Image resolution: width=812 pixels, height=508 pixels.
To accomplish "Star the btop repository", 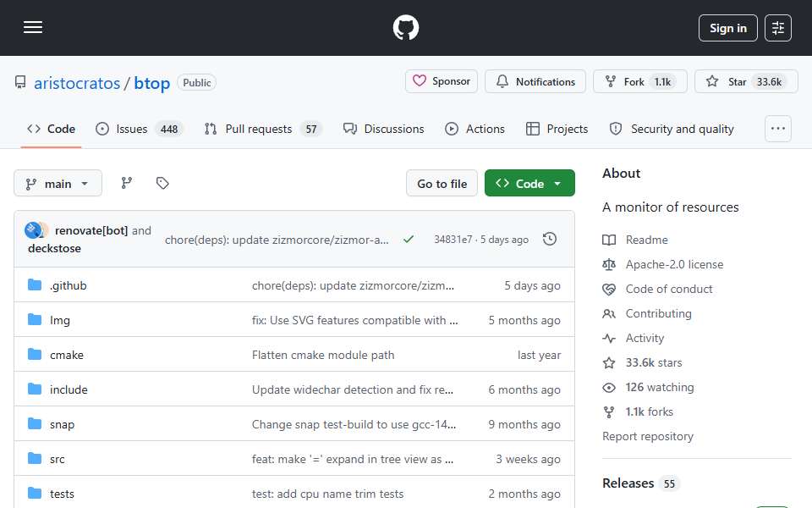I will coord(746,81).
